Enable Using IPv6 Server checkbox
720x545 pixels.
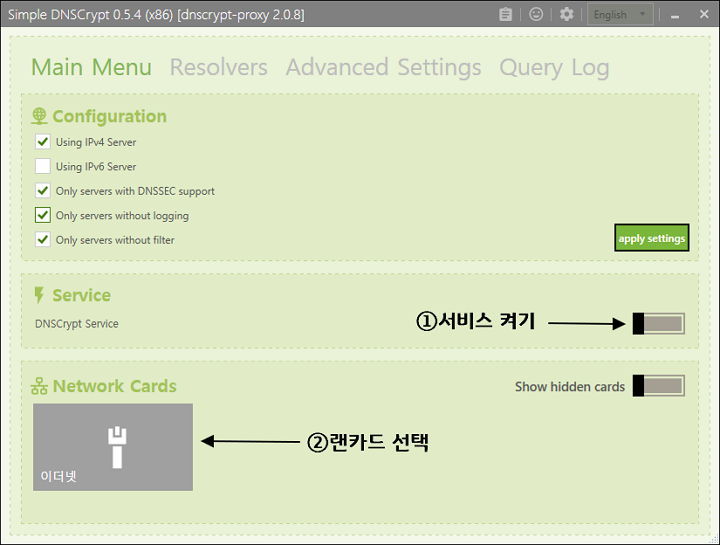click(x=43, y=166)
